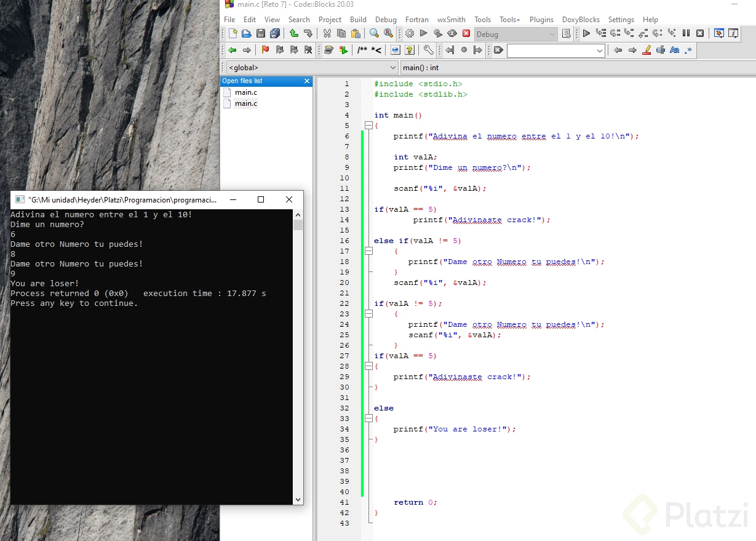Screen dimensions: 756x541
Task: Run the program with gray play icon
Action: point(424,34)
